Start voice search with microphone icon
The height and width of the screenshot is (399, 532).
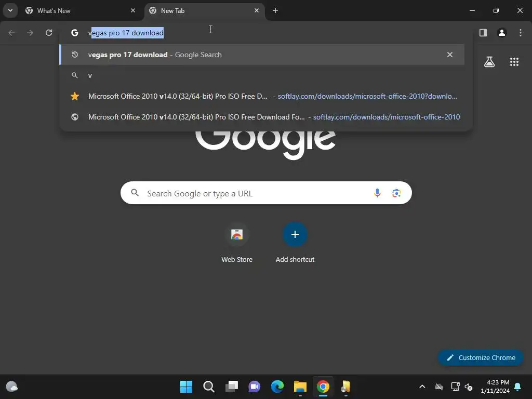point(377,193)
